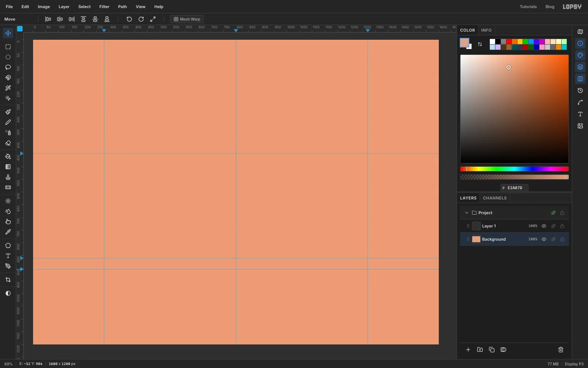Hide the Background layer eye icon
The image size is (588, 368).
point(544,239)
